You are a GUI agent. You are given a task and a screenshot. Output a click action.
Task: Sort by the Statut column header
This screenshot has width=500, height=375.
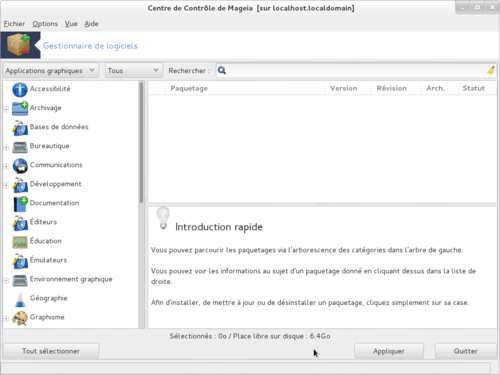477,88
